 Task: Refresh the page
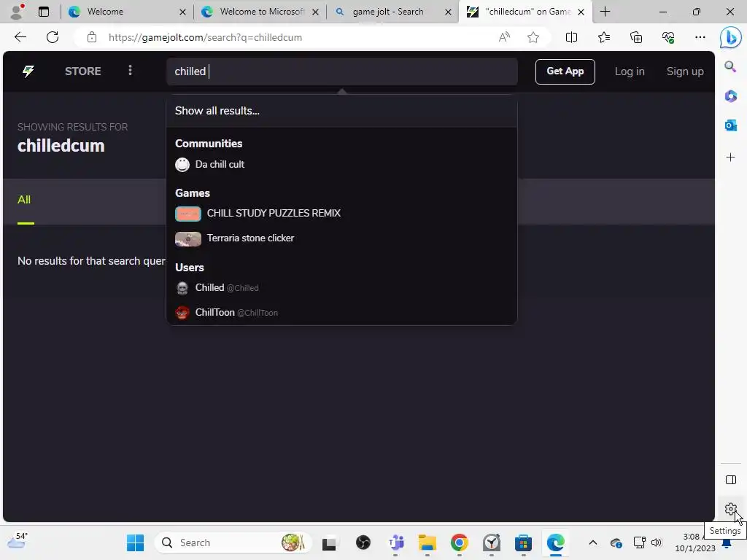53,37
